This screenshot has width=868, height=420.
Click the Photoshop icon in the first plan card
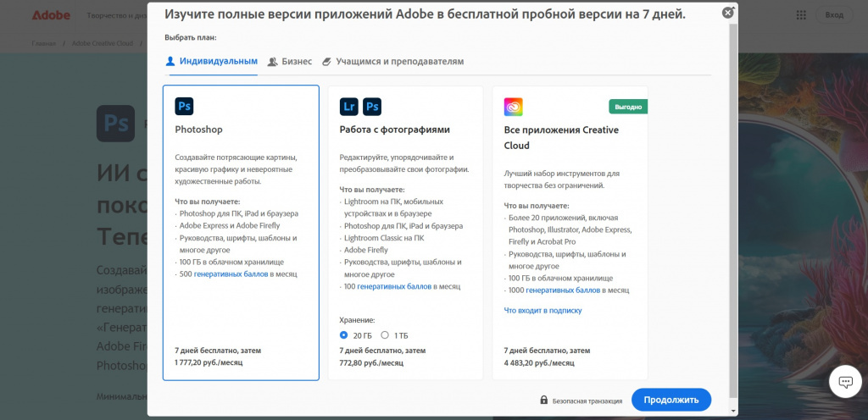click(x=184, y=106)
